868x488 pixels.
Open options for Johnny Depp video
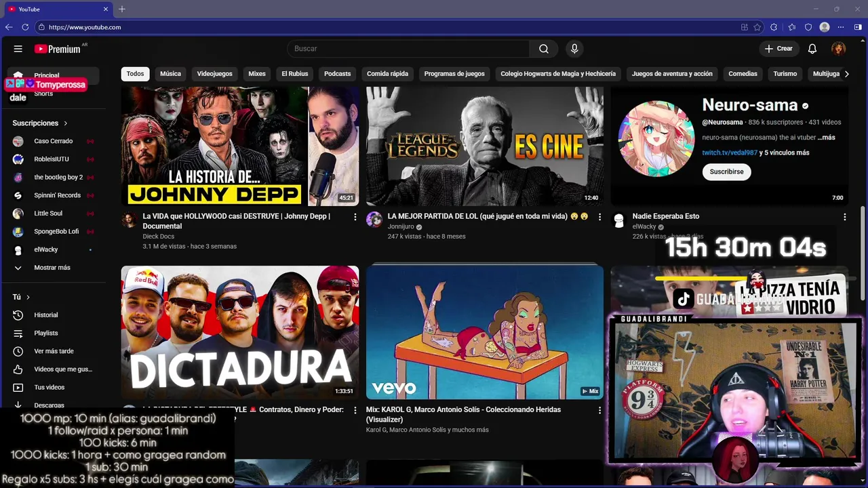tap(355, 217)
